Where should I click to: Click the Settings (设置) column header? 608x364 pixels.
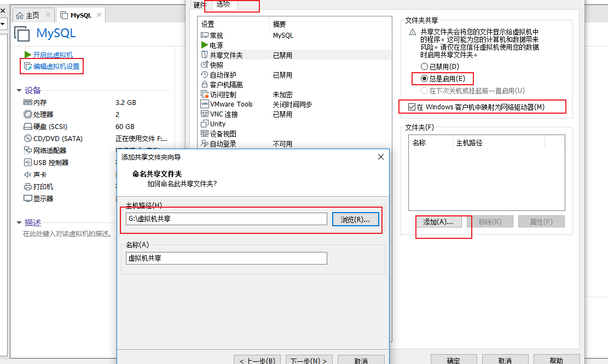tap(233, 24)
